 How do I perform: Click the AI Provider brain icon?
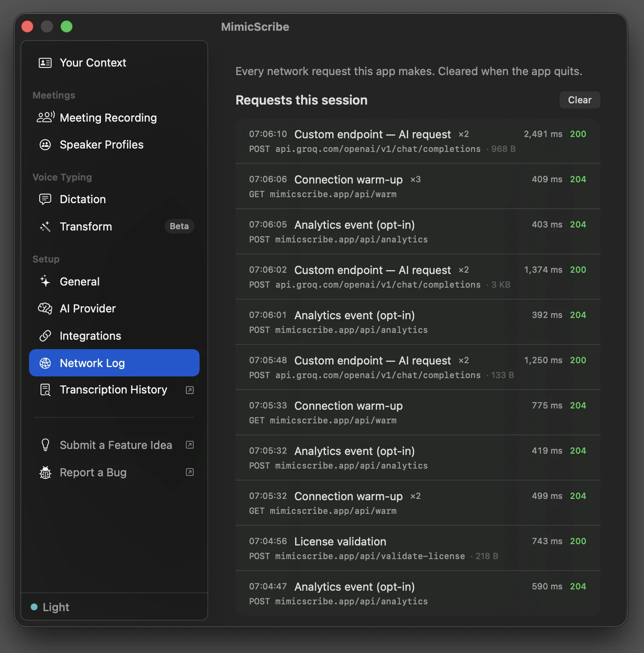tap(45, 309)
